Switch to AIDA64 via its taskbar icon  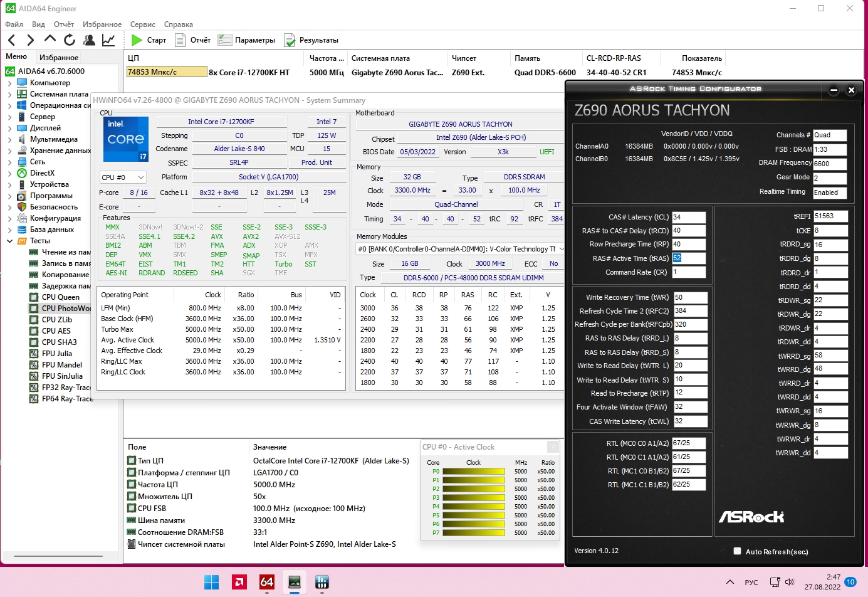pyautogui.click(x=267, y=582)
